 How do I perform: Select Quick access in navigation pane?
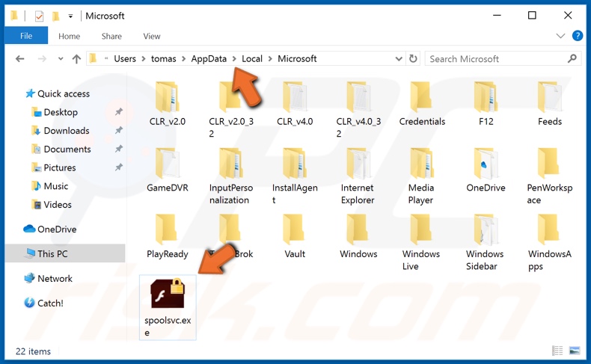point(58,93)
